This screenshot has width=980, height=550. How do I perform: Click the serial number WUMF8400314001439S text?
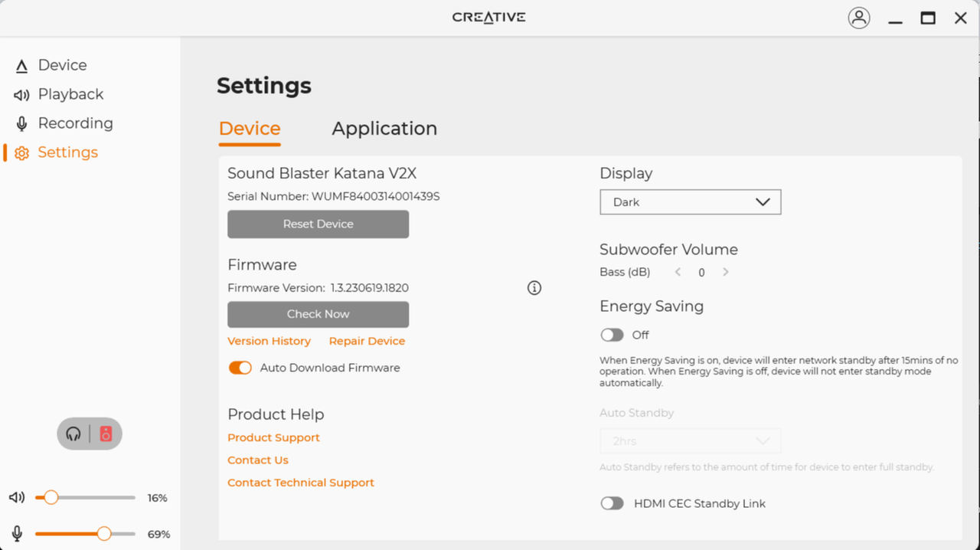(375, 196)
